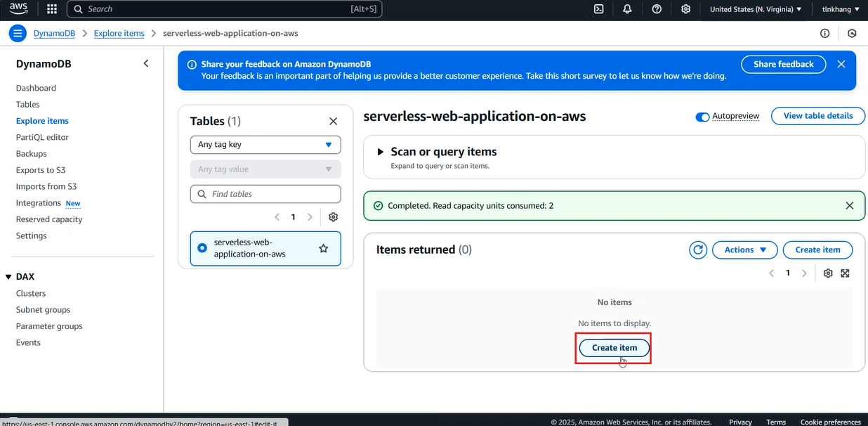868x426 pixels.
Task: Open items table preferences gear
Action: click(x=828, y=273)
